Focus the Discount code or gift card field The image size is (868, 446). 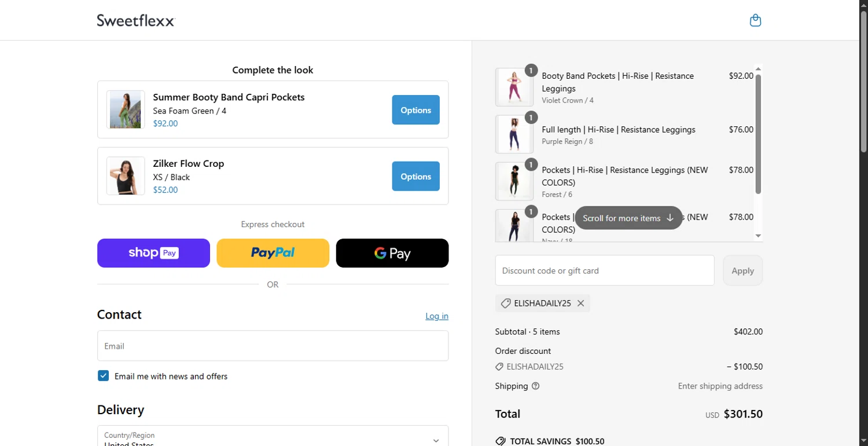tap(605, 270)
